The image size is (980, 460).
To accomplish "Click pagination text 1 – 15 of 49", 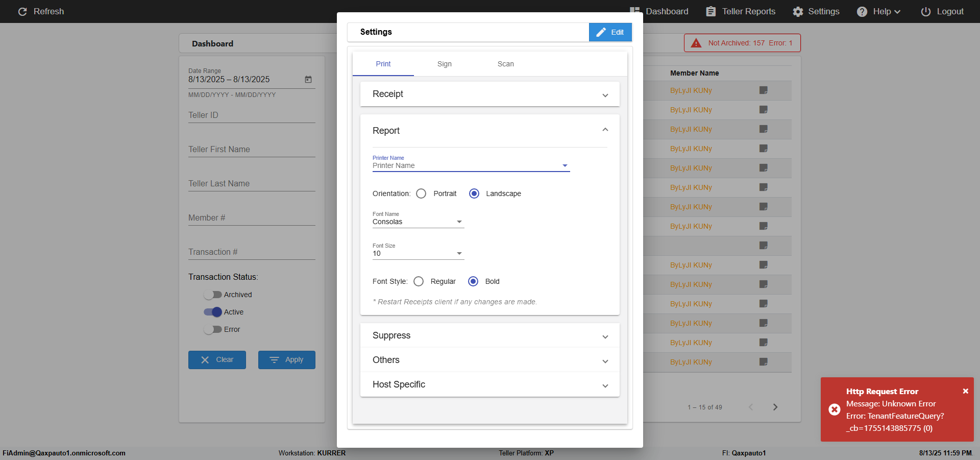I will (x=704, y=407).
